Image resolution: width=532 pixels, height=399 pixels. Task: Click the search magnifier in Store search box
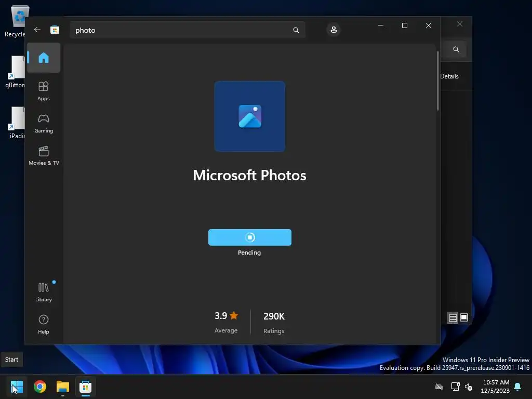296,30
